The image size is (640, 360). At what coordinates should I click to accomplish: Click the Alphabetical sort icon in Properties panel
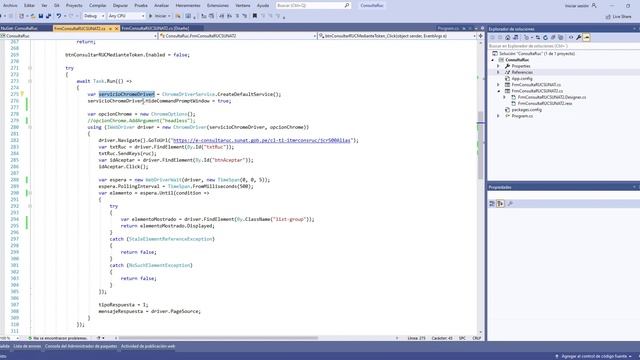[500, 203]
